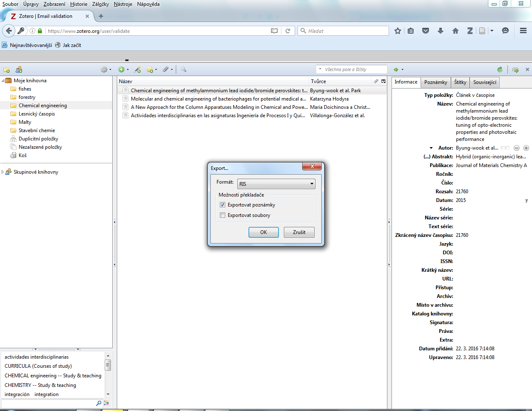Click the Pocket icon

pyautogui.click(x=426, y=31)
